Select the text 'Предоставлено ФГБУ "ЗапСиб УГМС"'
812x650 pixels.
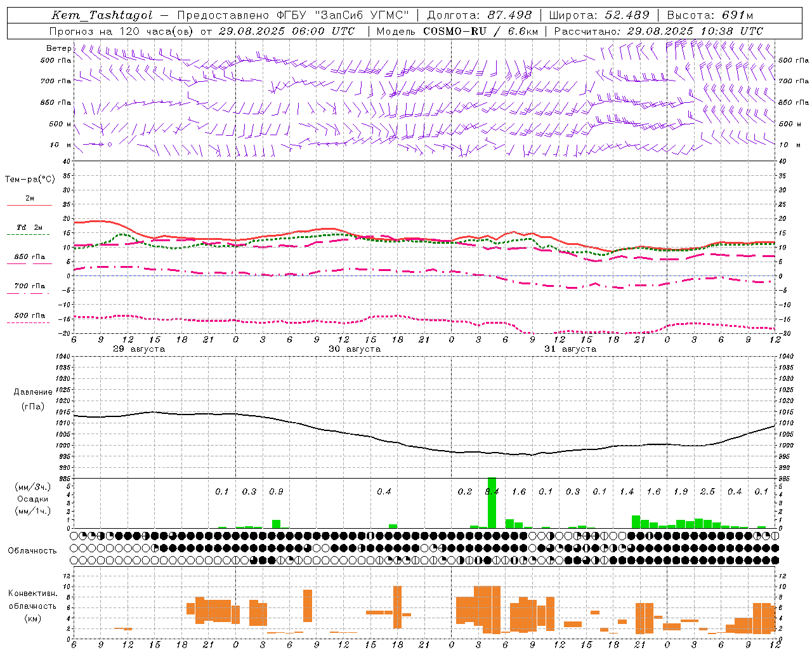coord(293,15)
